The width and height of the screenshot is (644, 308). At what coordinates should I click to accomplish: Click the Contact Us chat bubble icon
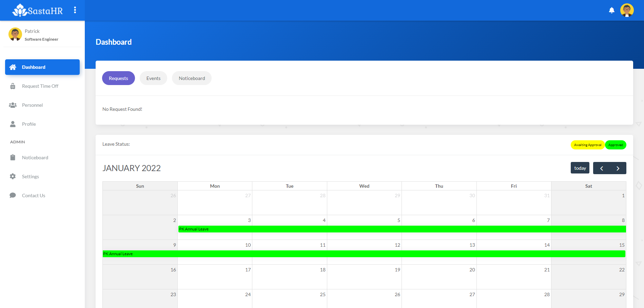(13, 196)
